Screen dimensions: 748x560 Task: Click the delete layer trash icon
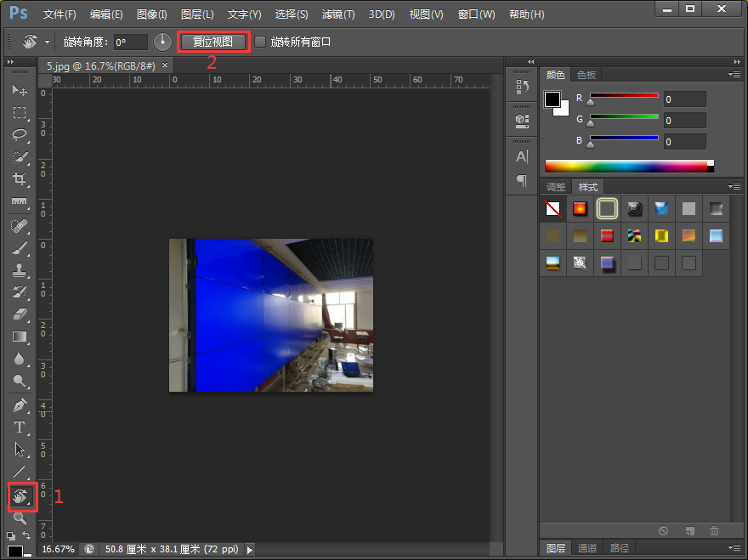pyautogui.click(x=713, y=530)
